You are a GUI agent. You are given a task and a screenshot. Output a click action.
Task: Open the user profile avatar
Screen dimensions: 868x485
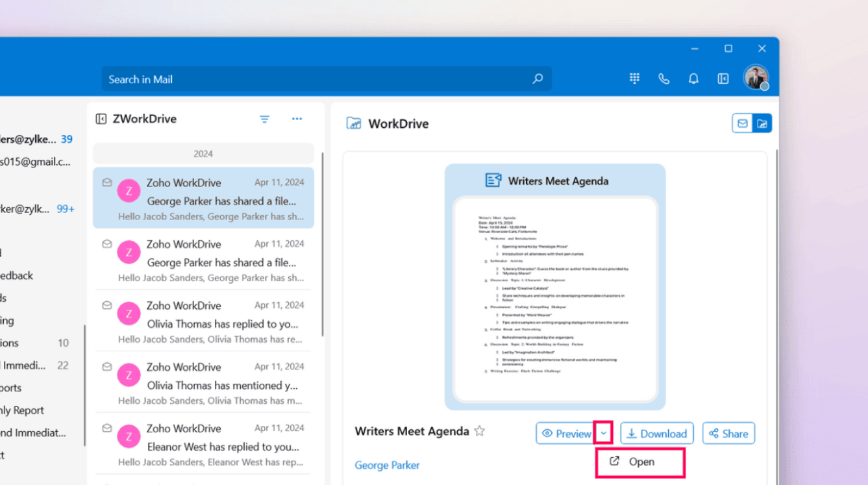coord(756,78)
